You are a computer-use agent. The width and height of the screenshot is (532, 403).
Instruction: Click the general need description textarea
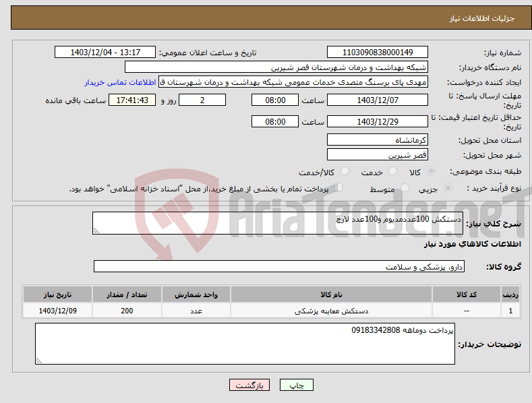click(x=278, y=223)
